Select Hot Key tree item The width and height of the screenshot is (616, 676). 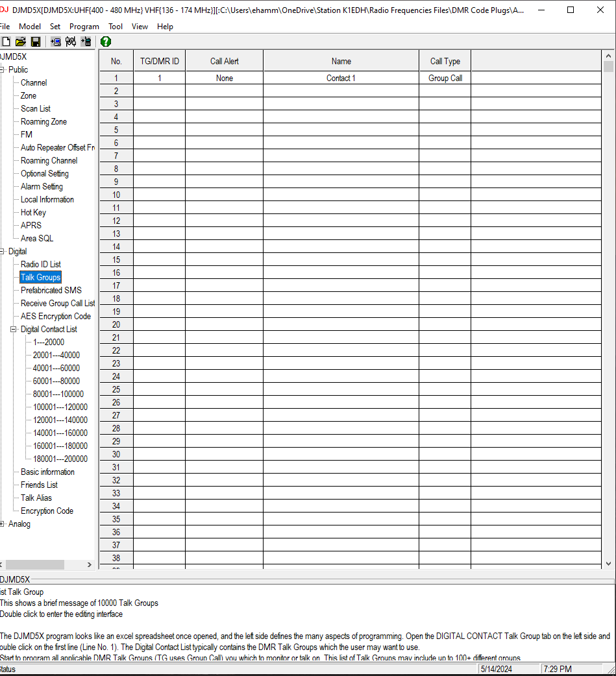pos(33,212)
